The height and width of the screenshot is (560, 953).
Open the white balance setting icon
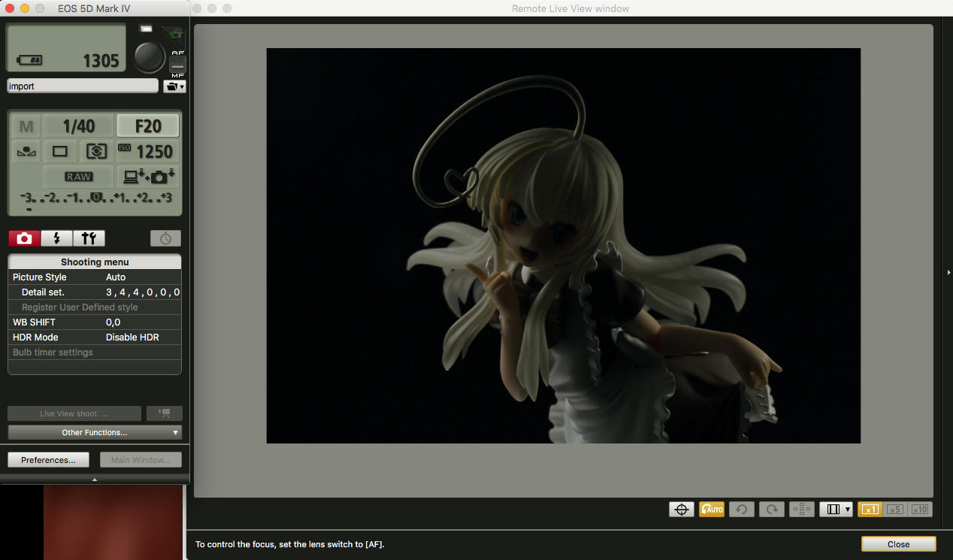[x=26, y=152]
